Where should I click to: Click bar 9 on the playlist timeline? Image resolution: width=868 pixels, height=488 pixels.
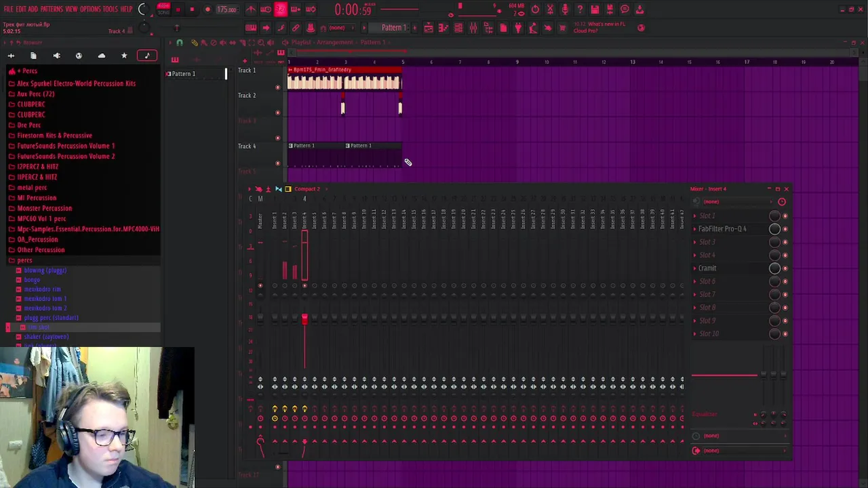click(517, 62)
